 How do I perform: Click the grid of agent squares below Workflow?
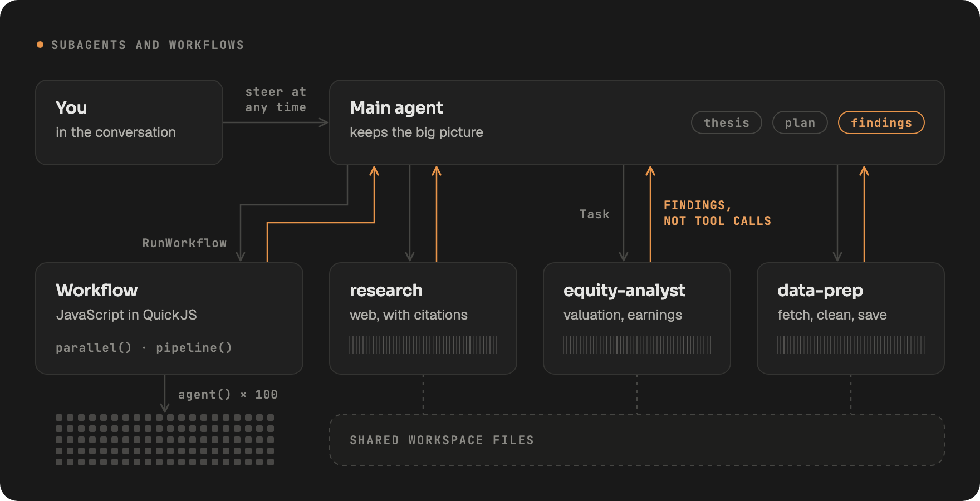click(x=165, y=440)
